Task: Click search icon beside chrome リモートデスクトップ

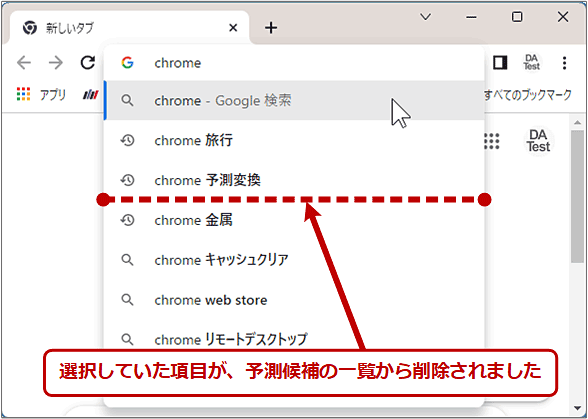Action: tap(128, 339)
